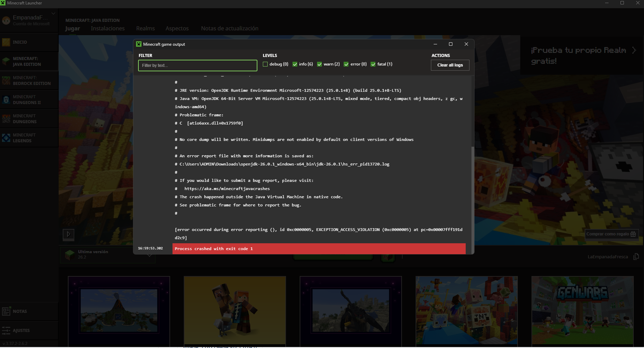Image resolution: width=644 pixels, height=348 pixels.
Task: Switch to the Realms tab
Action: [146, 29]
